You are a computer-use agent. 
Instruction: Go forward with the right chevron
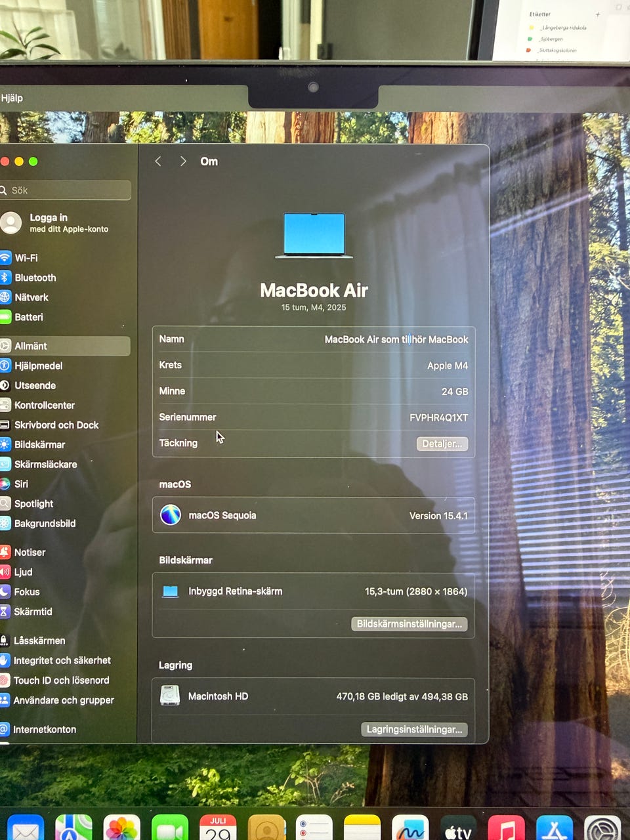pyautogui.click(x=183, y=161)
